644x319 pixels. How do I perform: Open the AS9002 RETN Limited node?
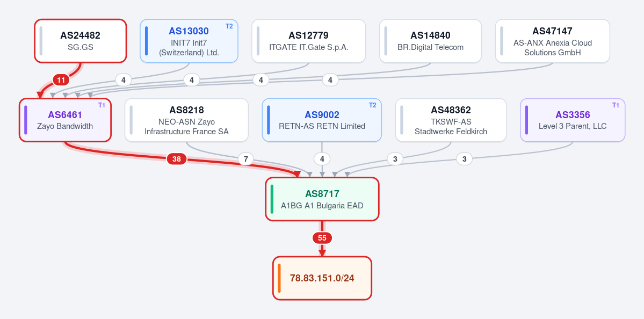pos(322,120)
